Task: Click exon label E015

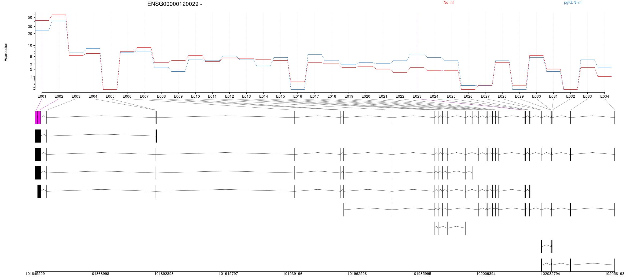Action: click(x=280, y=96)
